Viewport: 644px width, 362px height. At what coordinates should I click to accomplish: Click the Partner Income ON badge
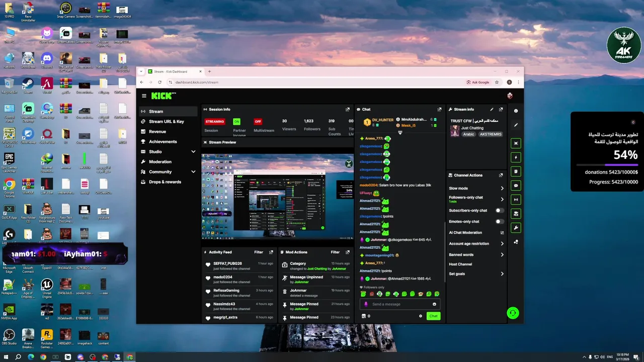pos(236,121)
